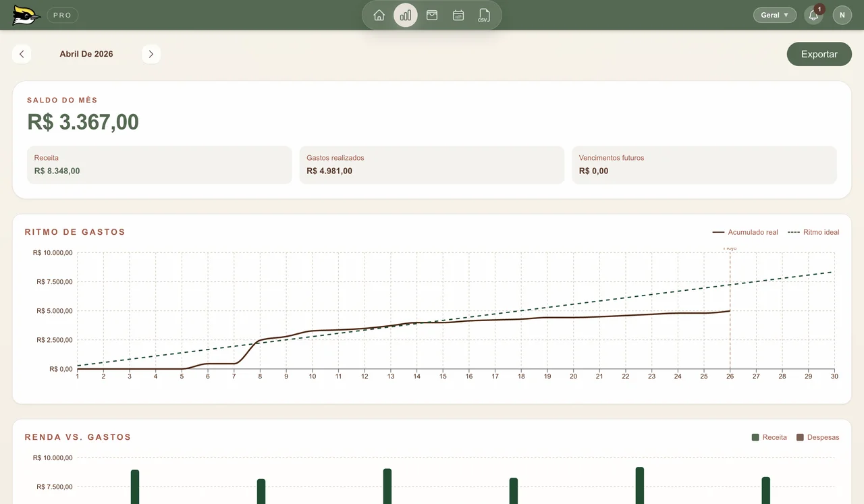Click the bird logo in header

tap(26, 15)
